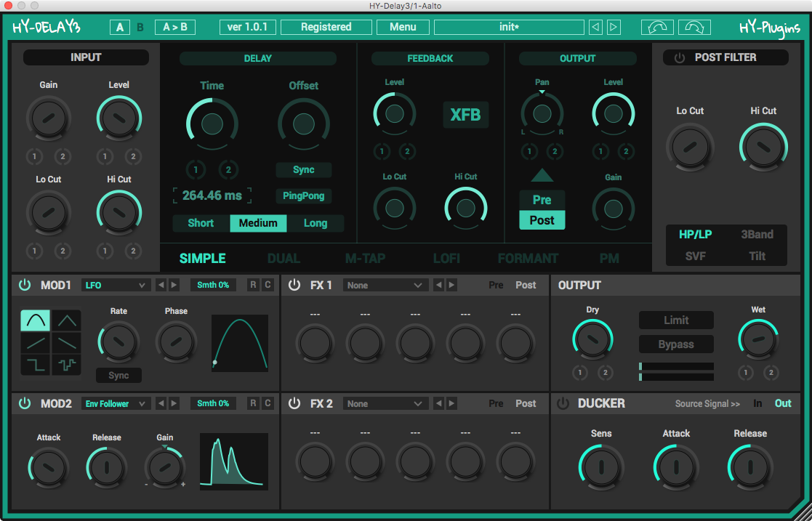The height and width of the screenshot is (521, 812).
Task: Enable FX 2 power button
Action: pyautogui.click(x=294, y=403)
